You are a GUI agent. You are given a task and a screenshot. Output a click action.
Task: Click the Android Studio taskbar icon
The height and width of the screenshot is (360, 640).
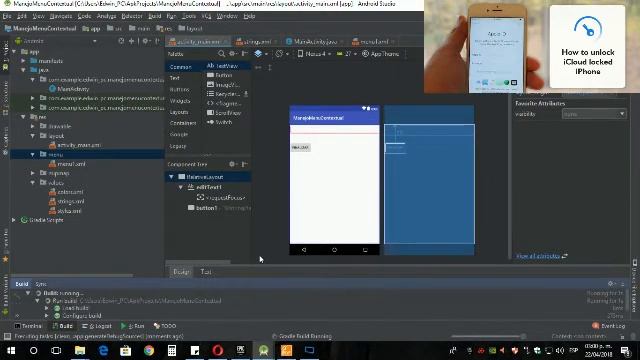point(263,350)
